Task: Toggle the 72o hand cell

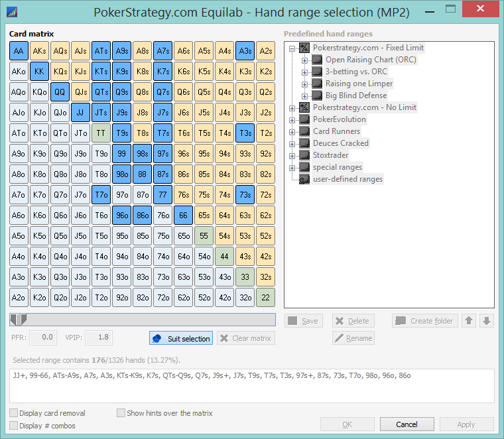Action: pos(163,298)
